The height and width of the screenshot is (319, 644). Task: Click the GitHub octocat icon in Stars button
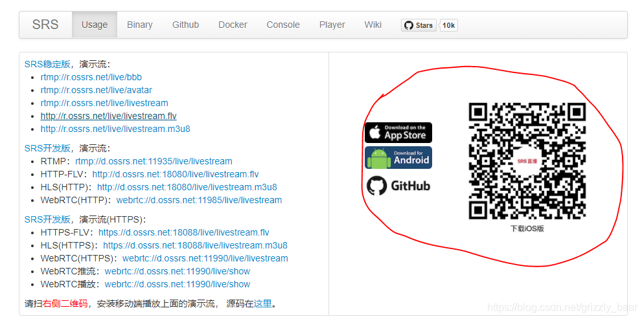409,25
